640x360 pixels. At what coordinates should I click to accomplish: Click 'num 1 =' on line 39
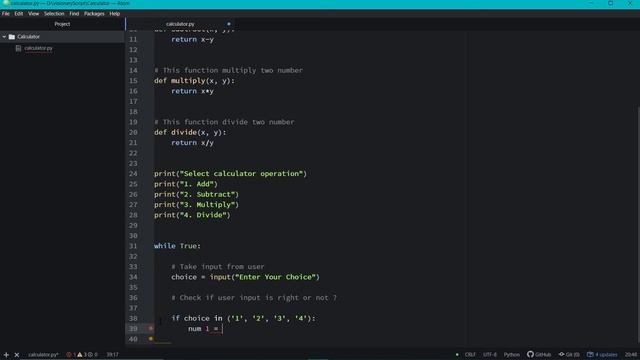pyautogui.click(x=203, y=329)
